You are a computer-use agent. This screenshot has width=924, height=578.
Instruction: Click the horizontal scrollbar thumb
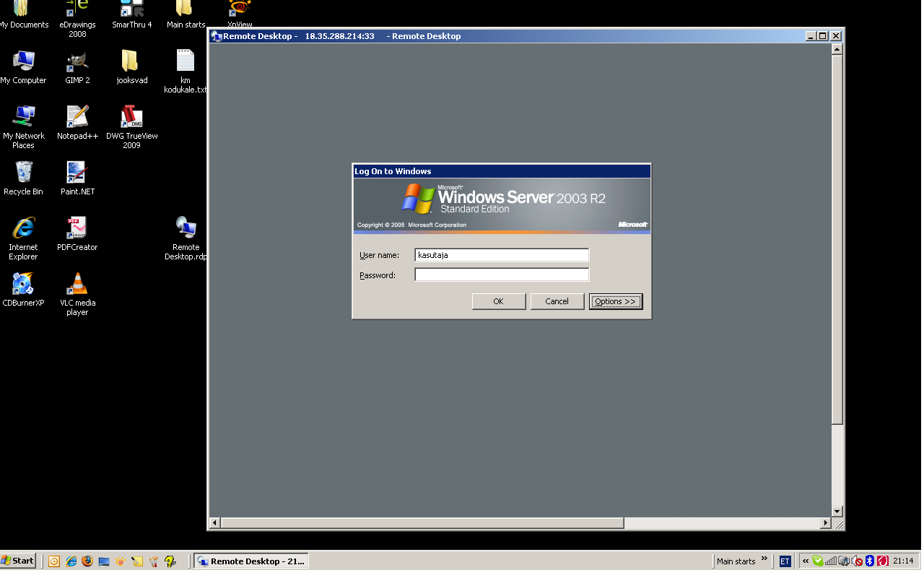422,523
